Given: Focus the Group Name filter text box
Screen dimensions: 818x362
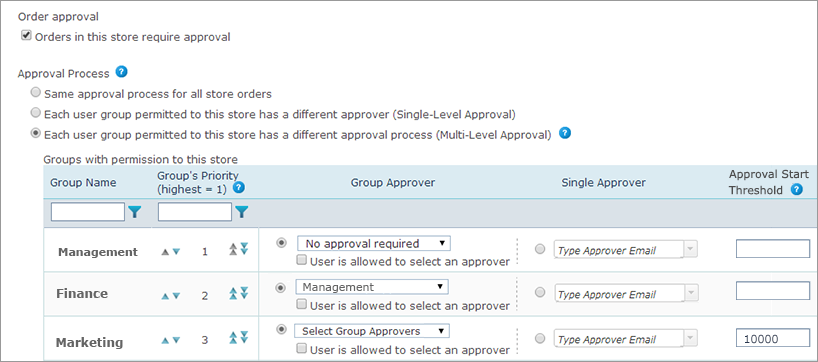Looking at the screenshot, I should (88, 212).
